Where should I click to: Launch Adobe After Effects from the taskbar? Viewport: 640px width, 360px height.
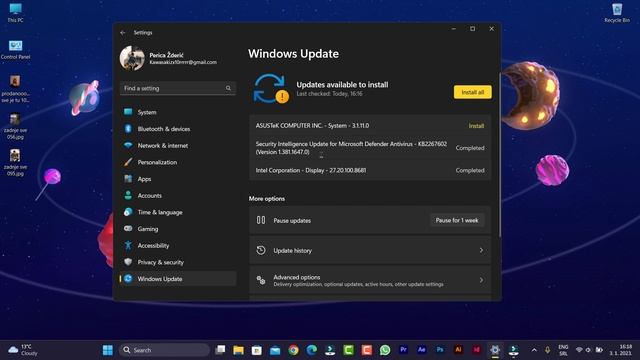(422, 350)
